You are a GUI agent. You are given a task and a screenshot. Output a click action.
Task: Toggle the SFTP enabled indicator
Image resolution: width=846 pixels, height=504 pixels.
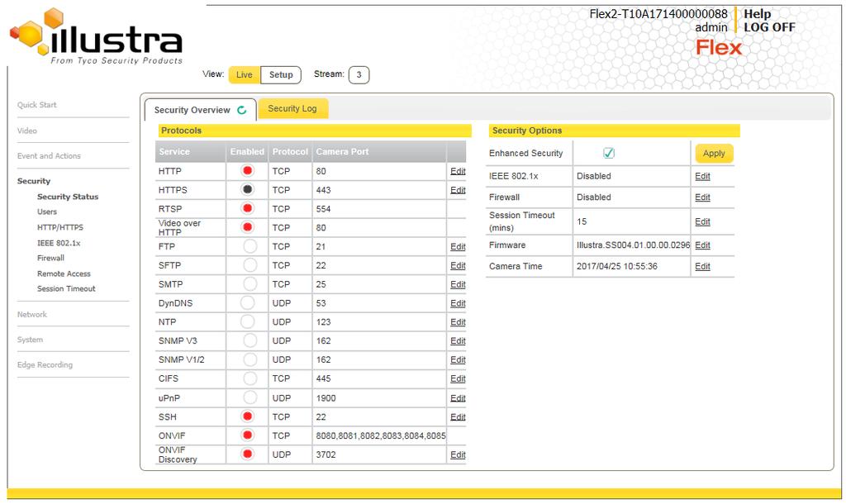pos(250,265)
